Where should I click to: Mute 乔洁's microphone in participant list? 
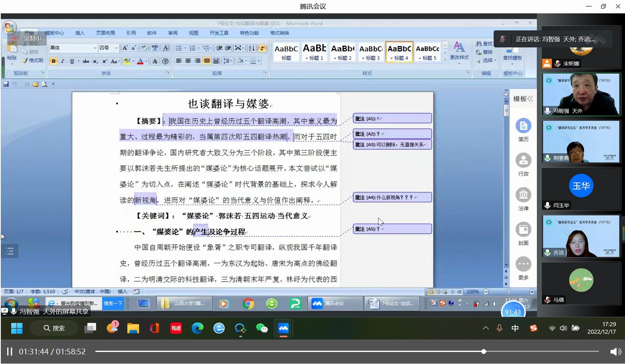pyautogui.click(x=547, y=253)
